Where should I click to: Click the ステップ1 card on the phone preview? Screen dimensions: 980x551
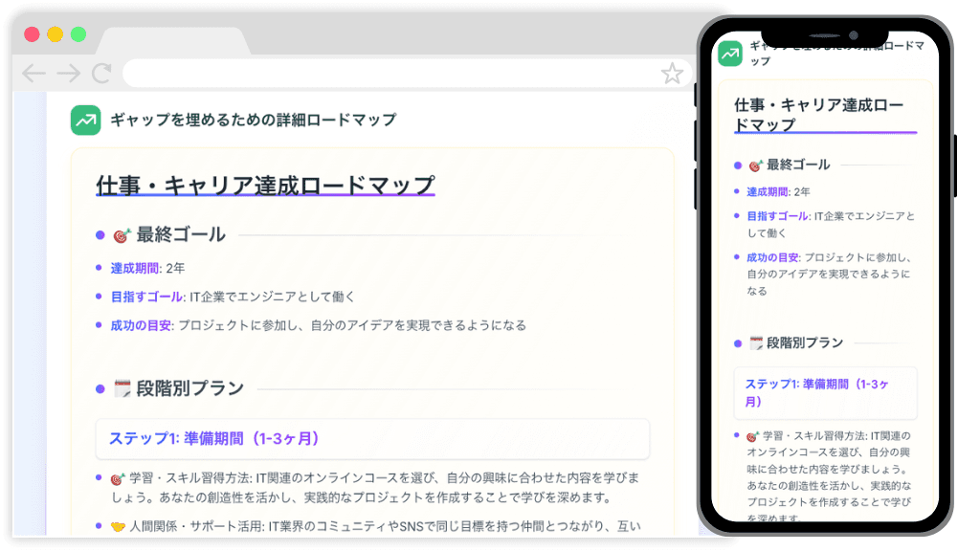(x=825, y=392)
